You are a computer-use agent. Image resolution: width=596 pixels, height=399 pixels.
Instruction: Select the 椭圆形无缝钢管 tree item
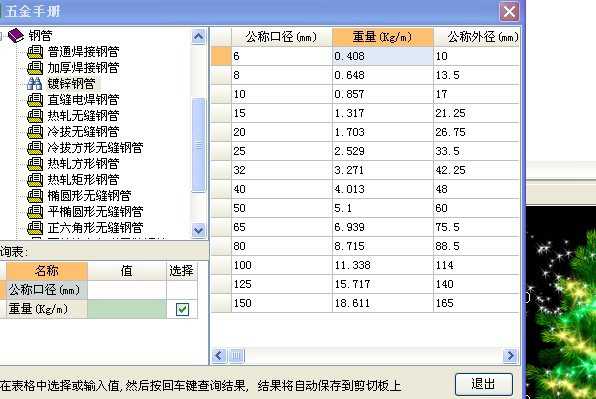tap(89, 196)
